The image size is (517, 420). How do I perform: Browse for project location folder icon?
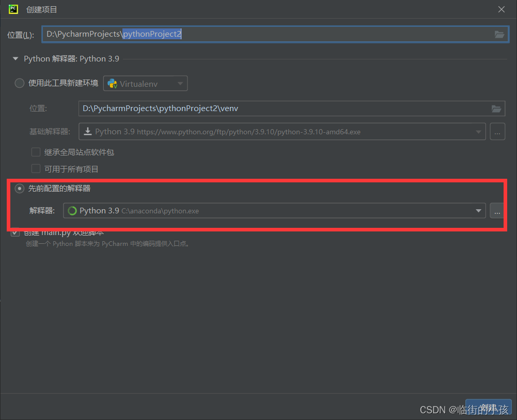click(x=499, y=34)
